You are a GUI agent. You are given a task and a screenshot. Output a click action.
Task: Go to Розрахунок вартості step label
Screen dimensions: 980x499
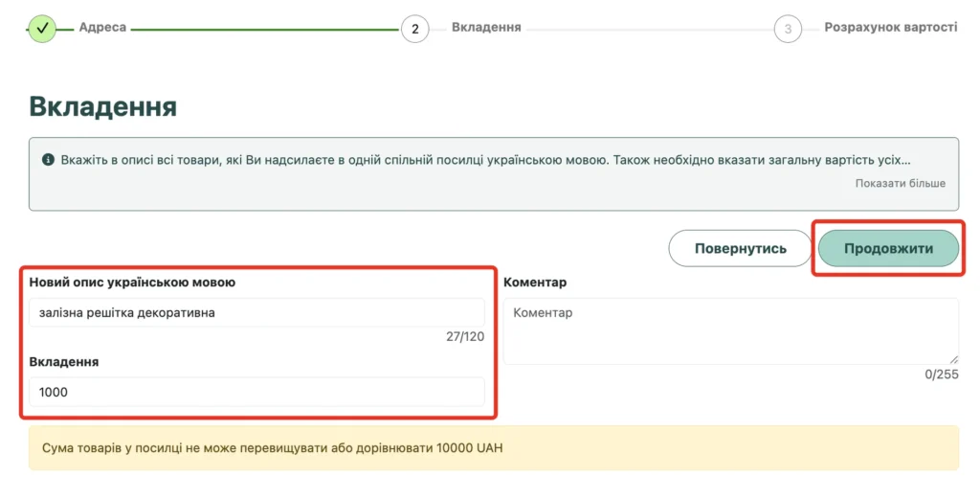(891, 28)
